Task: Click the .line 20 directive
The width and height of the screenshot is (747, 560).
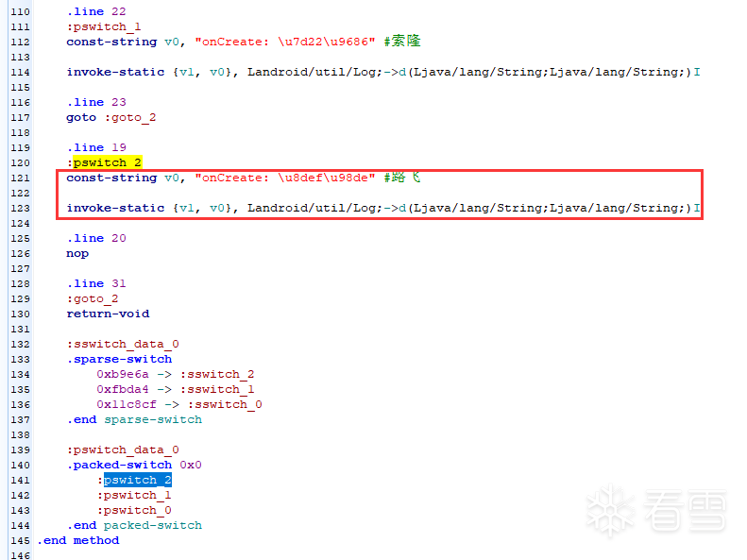Action: (x=96, y=238)
